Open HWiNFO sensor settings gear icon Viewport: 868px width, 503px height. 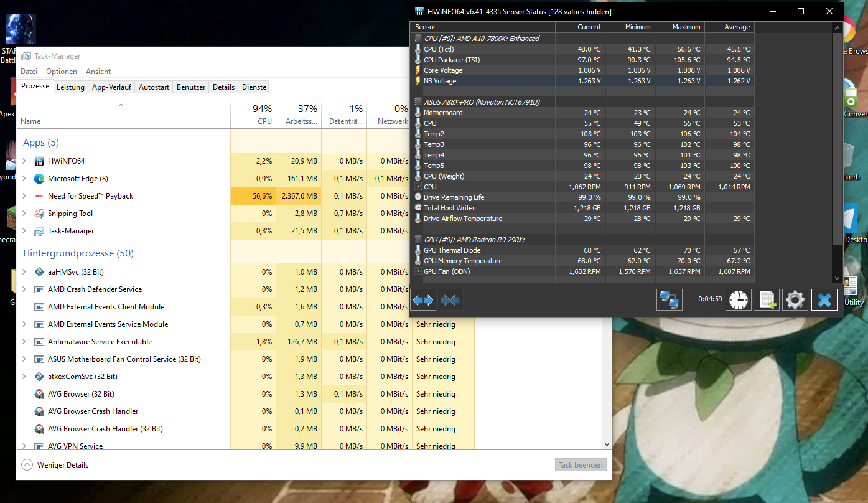point(795,300)
